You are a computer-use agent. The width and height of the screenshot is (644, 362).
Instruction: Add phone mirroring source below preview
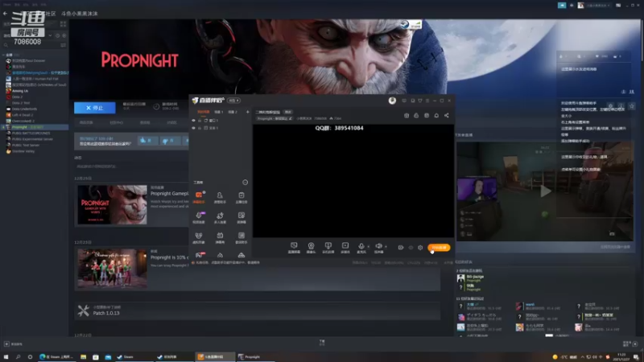[328, 248]
